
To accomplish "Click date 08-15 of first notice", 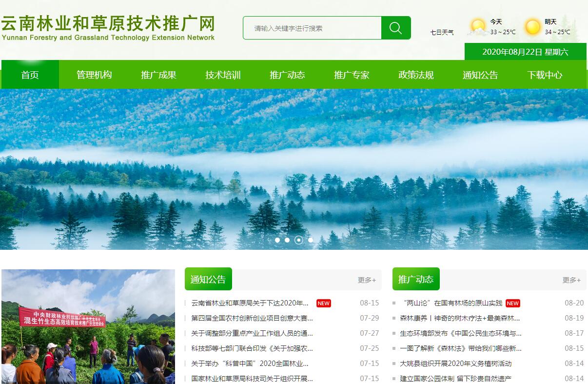I will 370,303.
